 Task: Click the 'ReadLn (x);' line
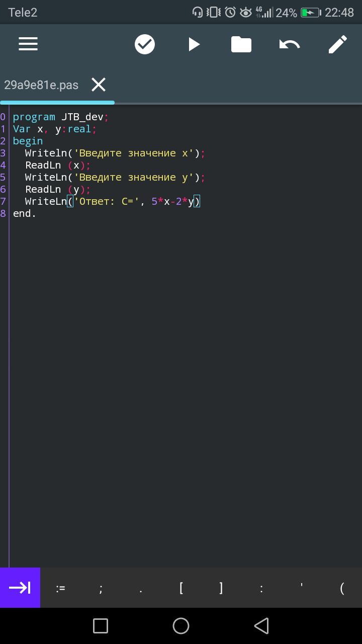point(58,165)
